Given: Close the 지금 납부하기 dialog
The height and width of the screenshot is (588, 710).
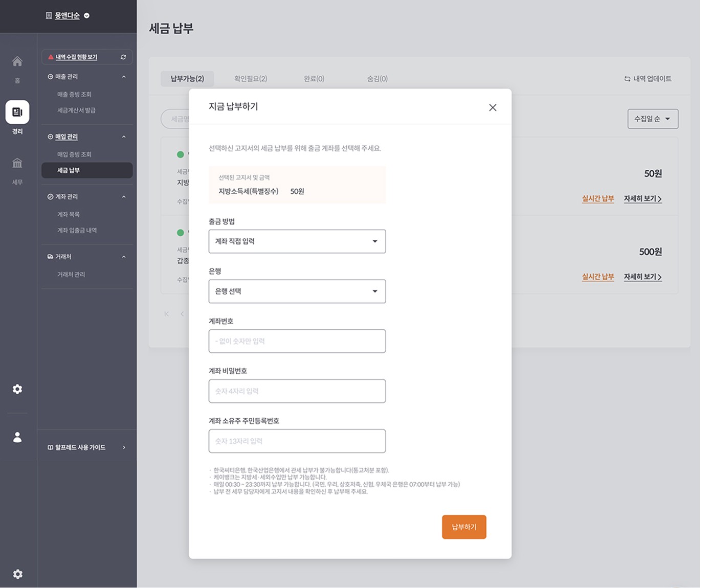Looking at the screenshot, I should (x=493, y=107).
